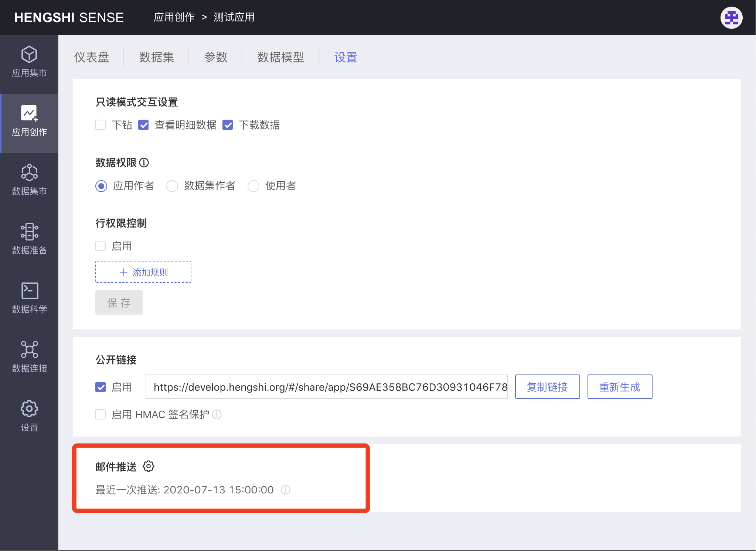Image resolution: width=756 pixels, height=551 pixels.
Task: Switch to the 数据模型 tab
Action: coord(281,57)
